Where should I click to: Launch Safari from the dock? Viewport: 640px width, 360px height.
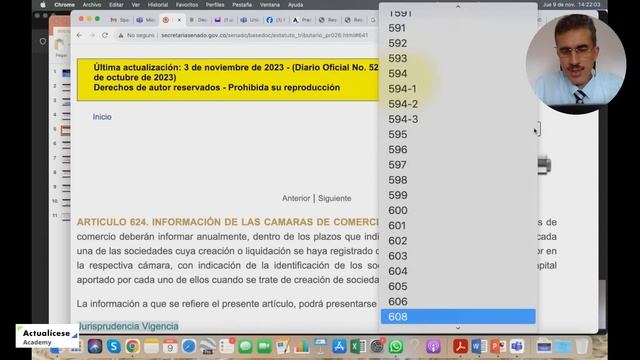[189, 347]
